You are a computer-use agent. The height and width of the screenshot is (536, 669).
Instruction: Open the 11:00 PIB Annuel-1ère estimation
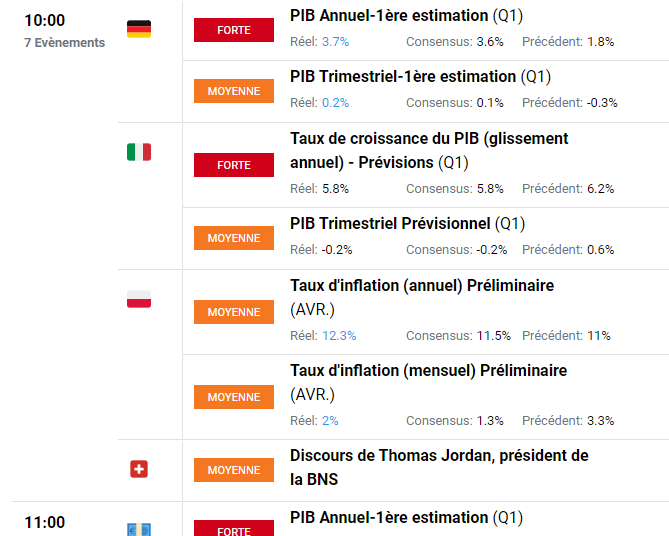(406, 518)
